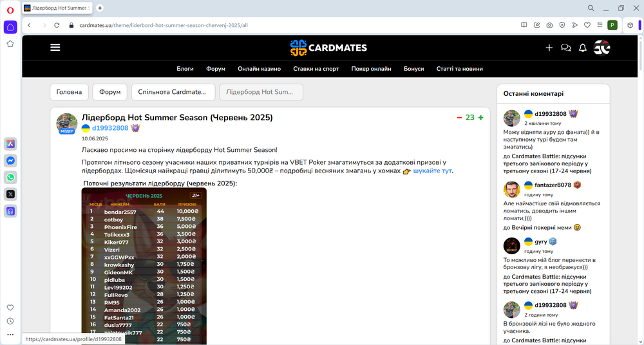Click the post vote count 23
This screenshot has height=345, width=644.
coord(470,117)
